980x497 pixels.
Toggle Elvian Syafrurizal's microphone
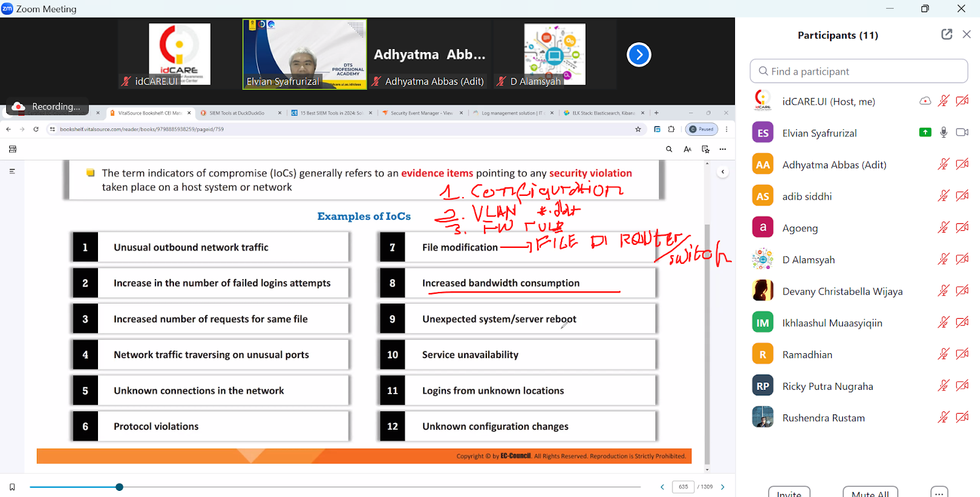pyautogui.click(x=943, y=132)
